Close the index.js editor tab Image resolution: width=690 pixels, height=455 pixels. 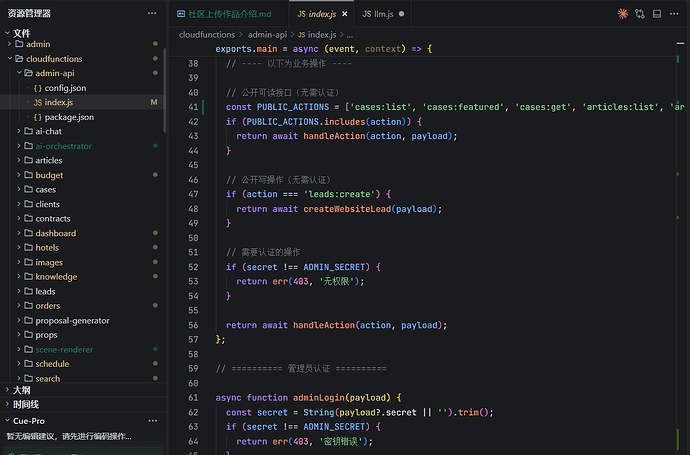click(x=345, y=14)
